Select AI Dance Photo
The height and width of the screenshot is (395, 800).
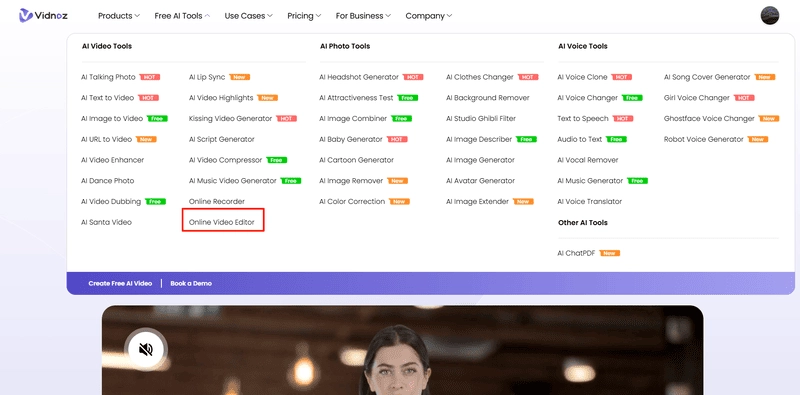pyautogui.click(x=108, y=181)
